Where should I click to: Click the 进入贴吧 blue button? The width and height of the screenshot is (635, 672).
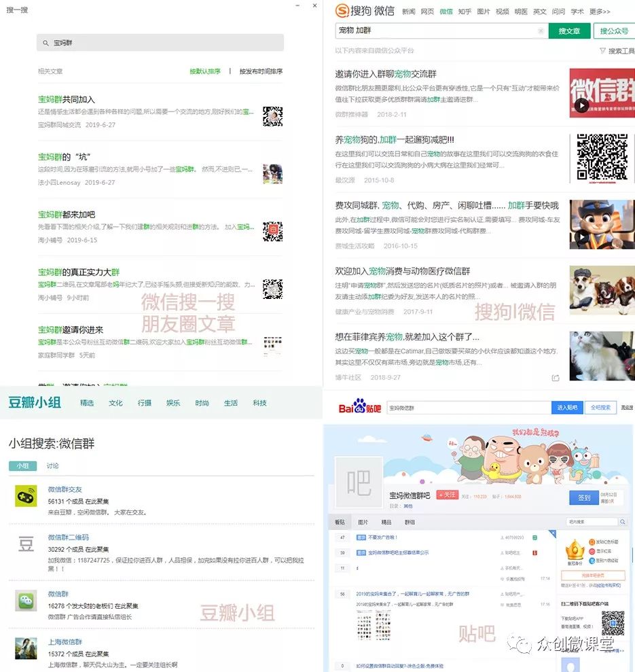[x=567, y=408]
